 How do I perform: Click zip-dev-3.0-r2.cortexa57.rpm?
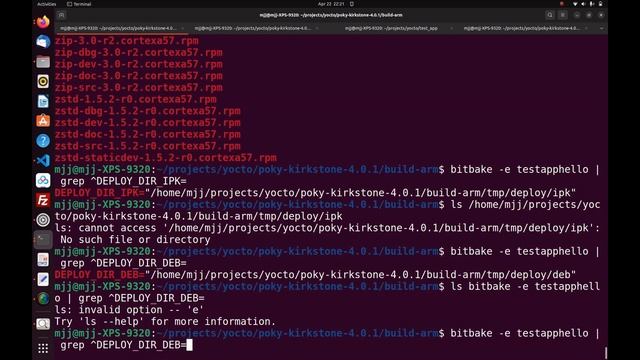point(139,64)
